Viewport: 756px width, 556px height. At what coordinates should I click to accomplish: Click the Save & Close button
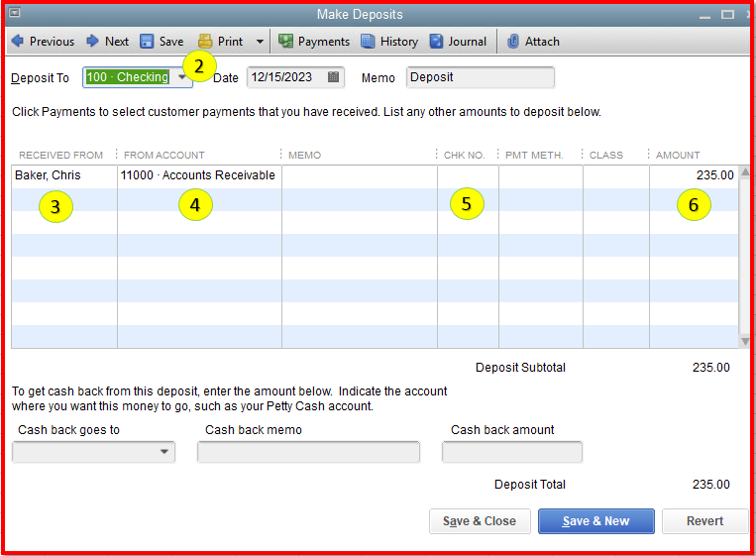click(x=480, y=521)
